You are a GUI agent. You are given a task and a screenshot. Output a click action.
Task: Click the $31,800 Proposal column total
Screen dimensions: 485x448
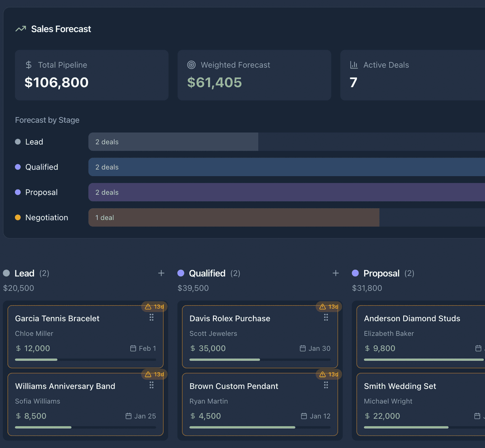coord(367,288)
